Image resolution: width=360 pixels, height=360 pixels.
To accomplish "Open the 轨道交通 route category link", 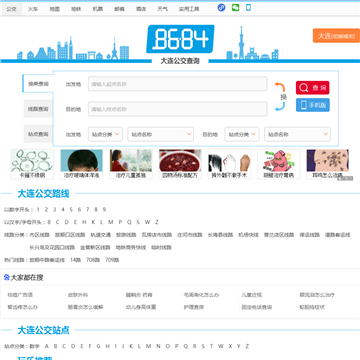I will pyautogui.click(x=101, y=235).
